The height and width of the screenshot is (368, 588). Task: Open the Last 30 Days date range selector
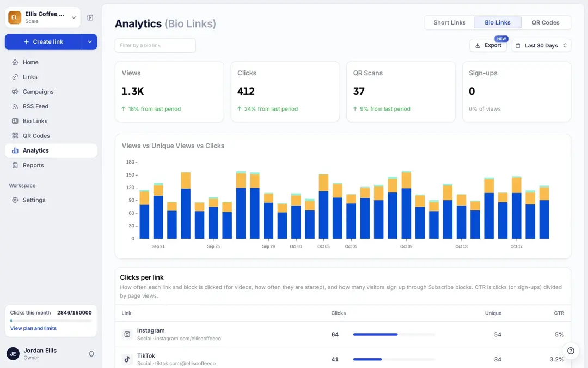coord(542,45)
